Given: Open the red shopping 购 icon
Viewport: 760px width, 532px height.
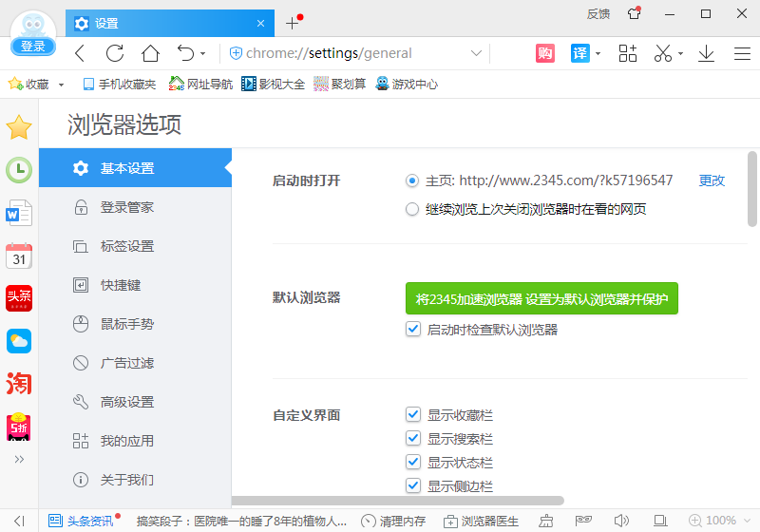Looking at the screenshot, I should pyautogui.click(x=544, y=53).
